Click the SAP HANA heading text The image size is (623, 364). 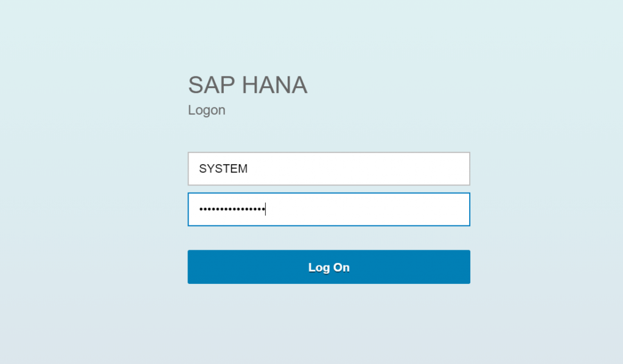pyautogui.click(x=248, y=84)
